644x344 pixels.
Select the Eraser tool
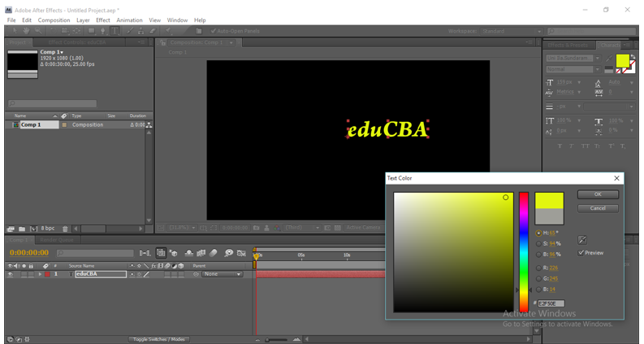[x=153, y=31]
